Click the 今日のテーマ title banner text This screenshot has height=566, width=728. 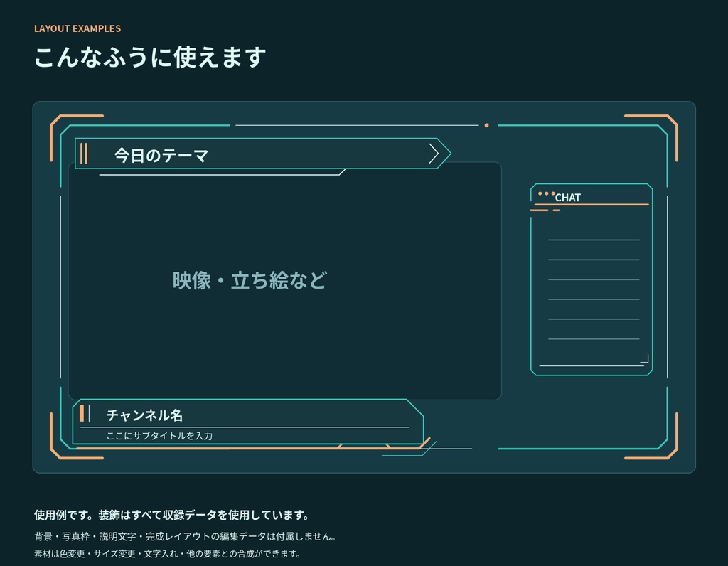pyautogui.click(x=161, y=156)
